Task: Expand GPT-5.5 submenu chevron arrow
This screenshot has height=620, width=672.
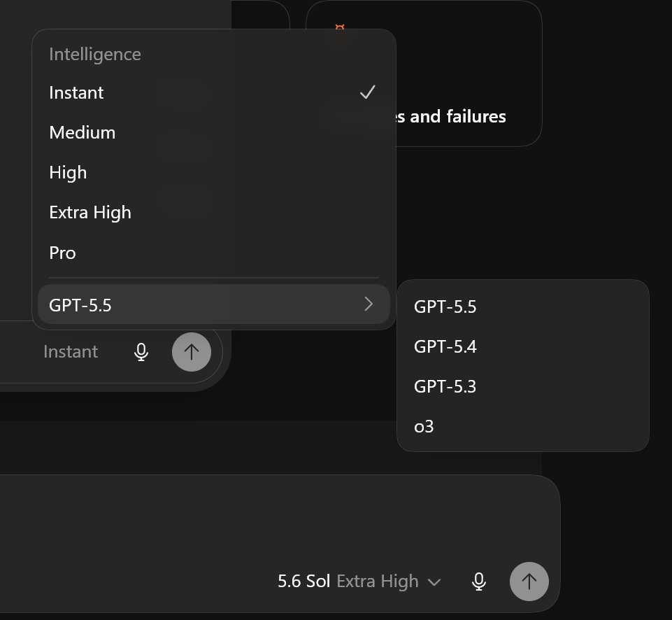Action: point(369,304)
